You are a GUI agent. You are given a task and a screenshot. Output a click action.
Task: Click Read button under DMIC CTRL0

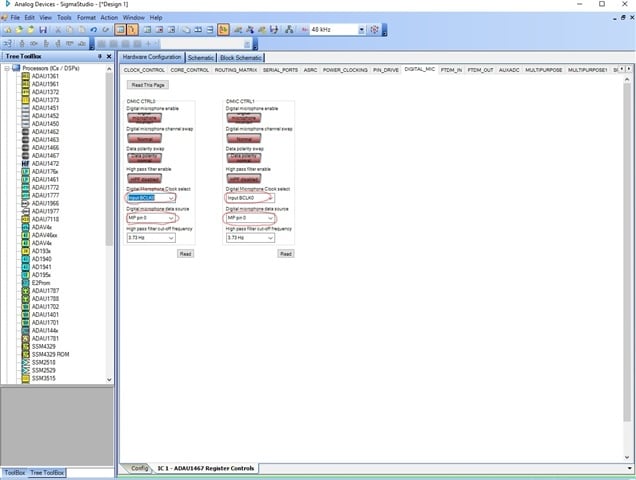185,254
